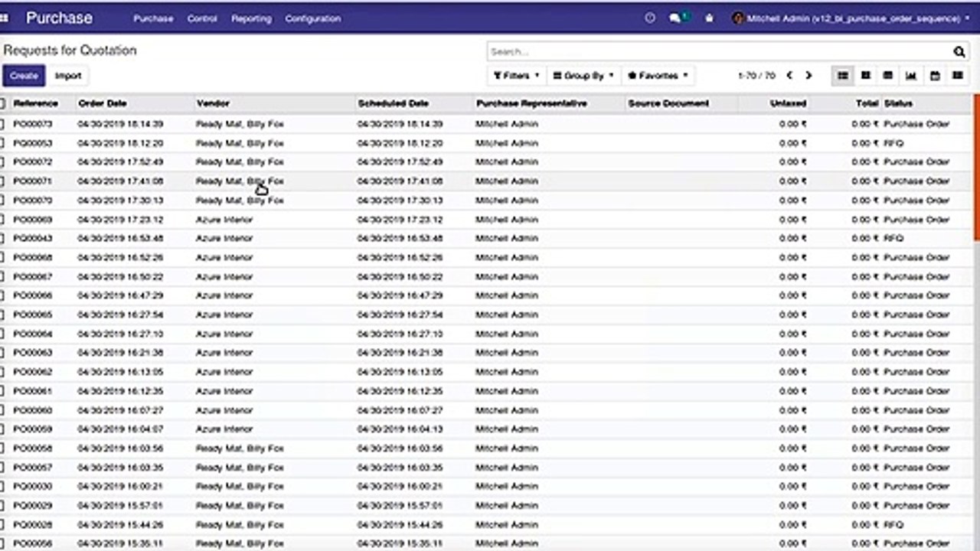Screen dimensions: 980x551
Task: Click Mitchell Admin in the PO00062 row
Action: click(506, 372)
